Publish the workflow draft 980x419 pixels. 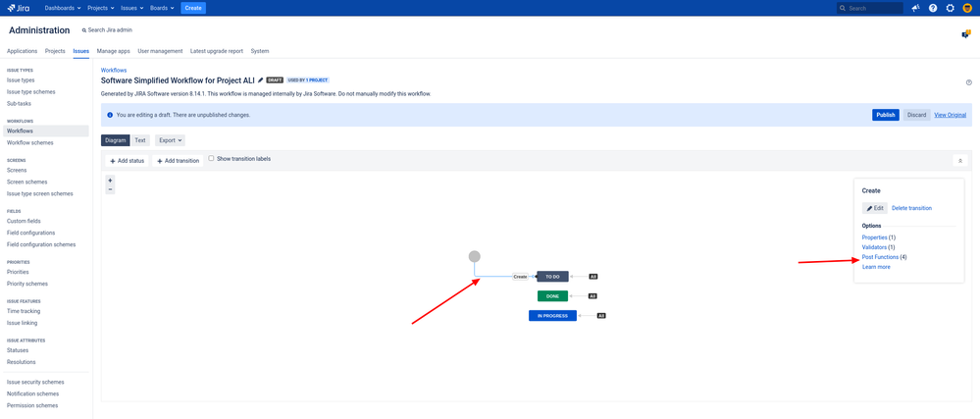tap(886, 115)
